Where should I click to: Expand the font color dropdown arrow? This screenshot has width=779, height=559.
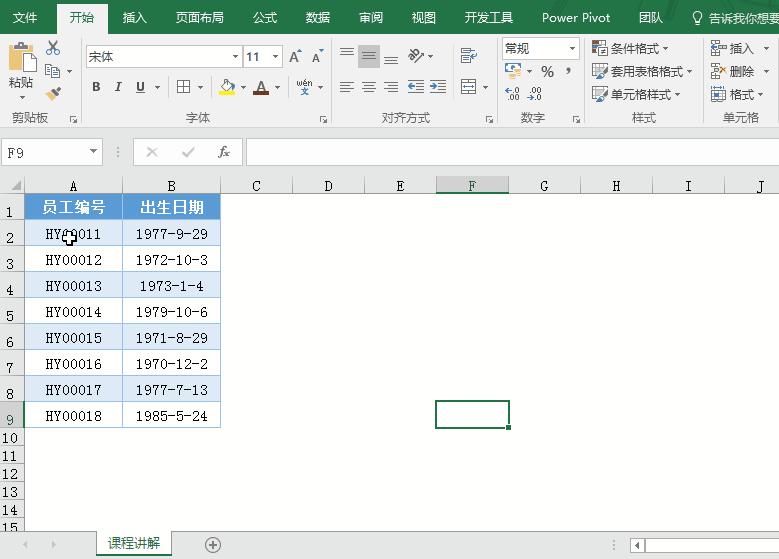coord(277,87)
